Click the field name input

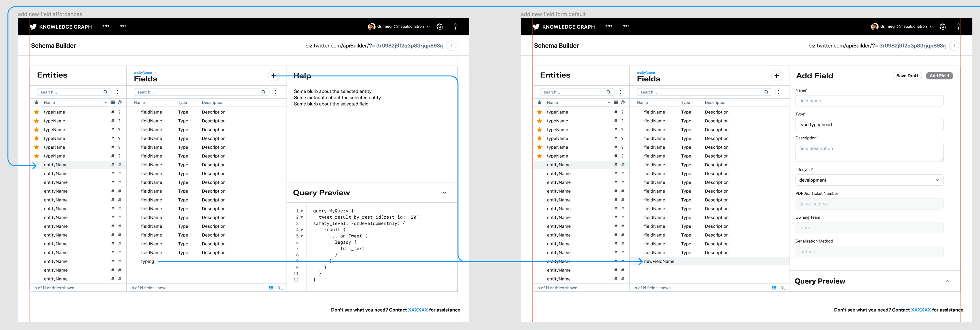(x=869, y=101)
